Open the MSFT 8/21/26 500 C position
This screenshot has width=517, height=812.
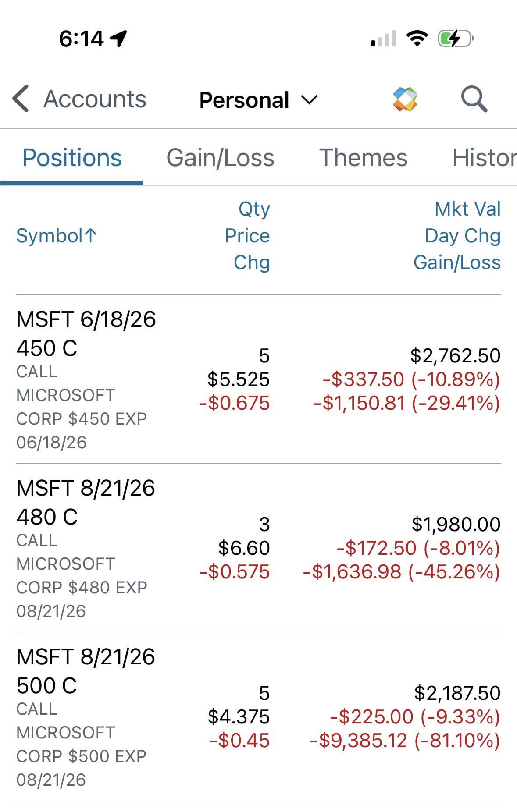tap(86, 670)
